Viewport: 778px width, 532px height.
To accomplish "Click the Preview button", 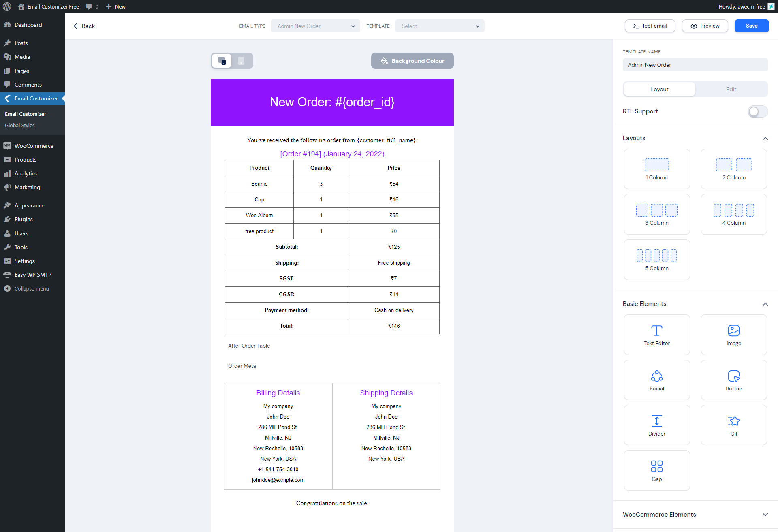I will click(705, 26).
